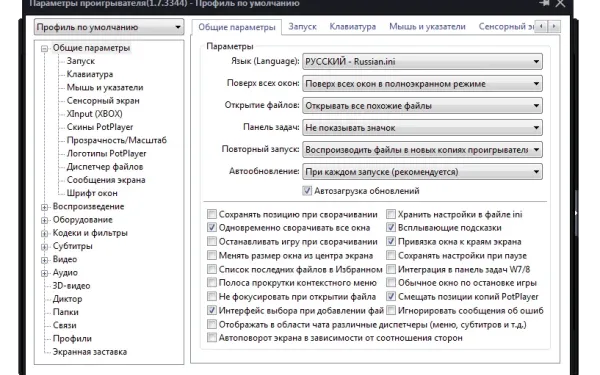Toggle 'Всплывающие подсказки' checkbox
Screen dimensions: 600x375
coord(391,228)
